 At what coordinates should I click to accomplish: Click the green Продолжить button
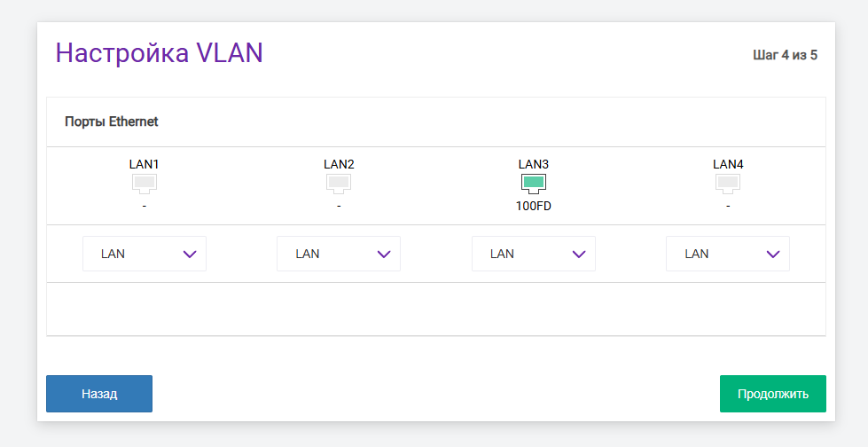coord(772,394)
